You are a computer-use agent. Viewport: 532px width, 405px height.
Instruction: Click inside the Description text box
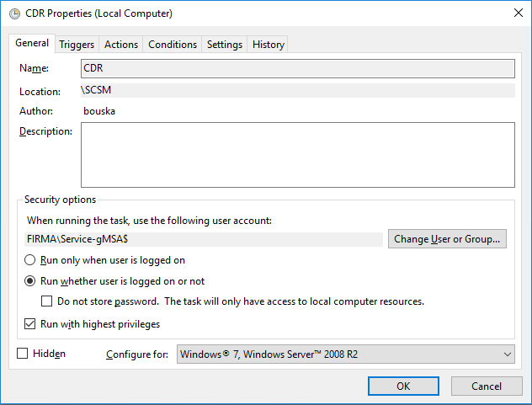(x=297, y=154)
